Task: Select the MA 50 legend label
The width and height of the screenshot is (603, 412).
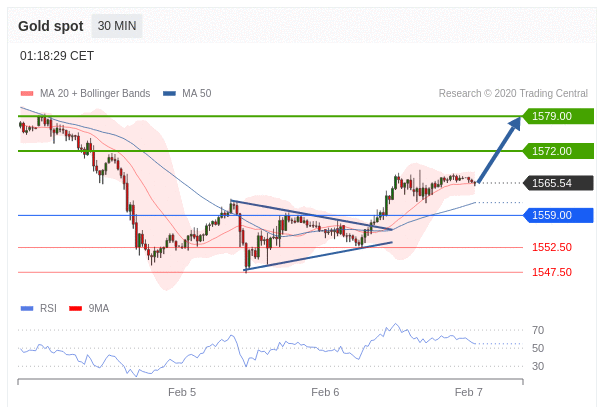Action: 197,93
